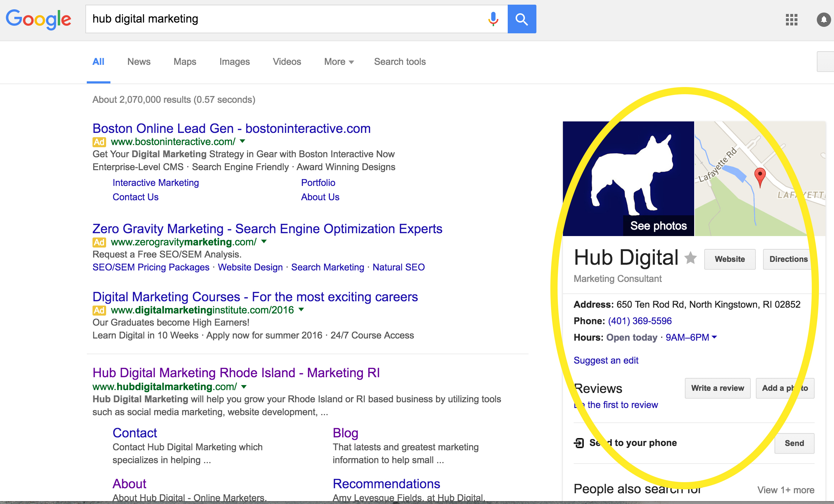Open Zero Gravity Marketing ad title

(267, 229)
